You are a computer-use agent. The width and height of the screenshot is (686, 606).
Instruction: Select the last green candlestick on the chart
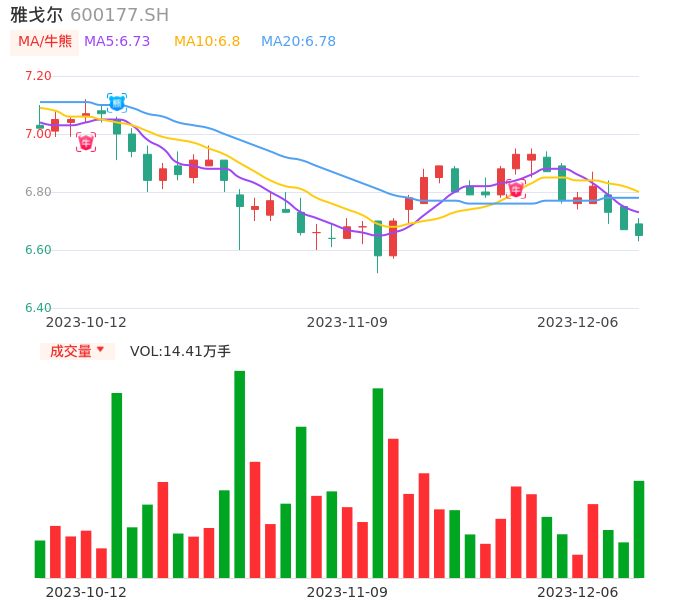tap(639, 229)
